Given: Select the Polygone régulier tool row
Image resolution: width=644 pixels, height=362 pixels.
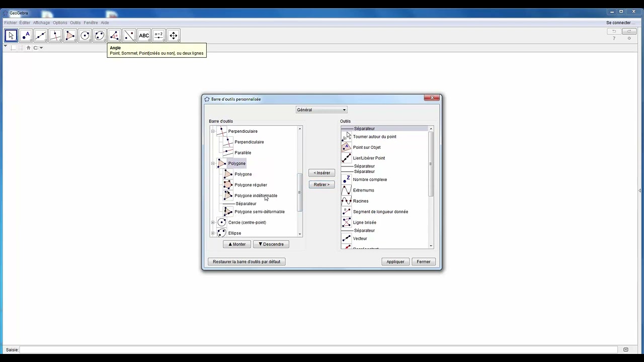Looking at the screenshot, I should click(x=245, y=185).
